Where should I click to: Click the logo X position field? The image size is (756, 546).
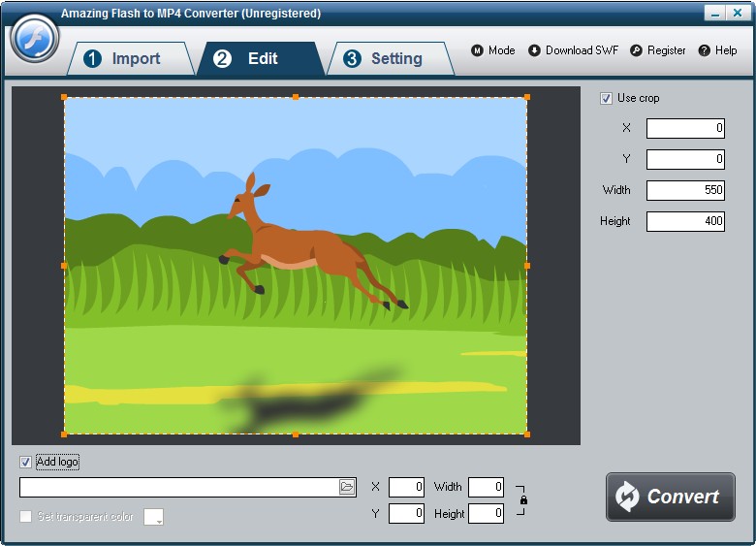pos(406,487)
